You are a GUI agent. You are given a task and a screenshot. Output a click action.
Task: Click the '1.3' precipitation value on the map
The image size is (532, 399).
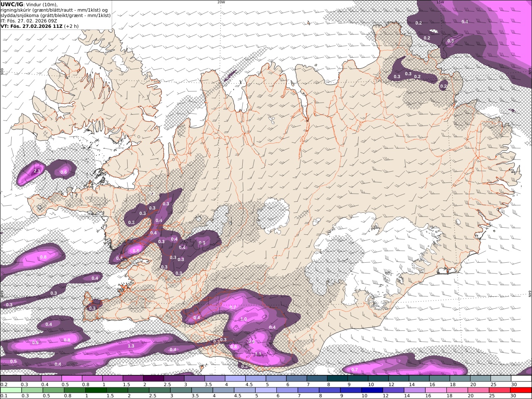coord(131,346)
